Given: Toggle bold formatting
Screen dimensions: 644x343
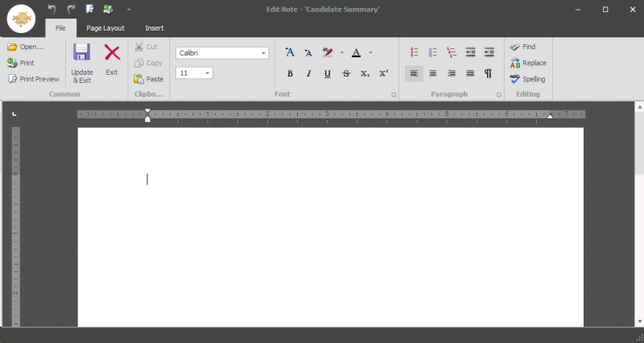Looking at the screenshot, I should pos(290,73).
